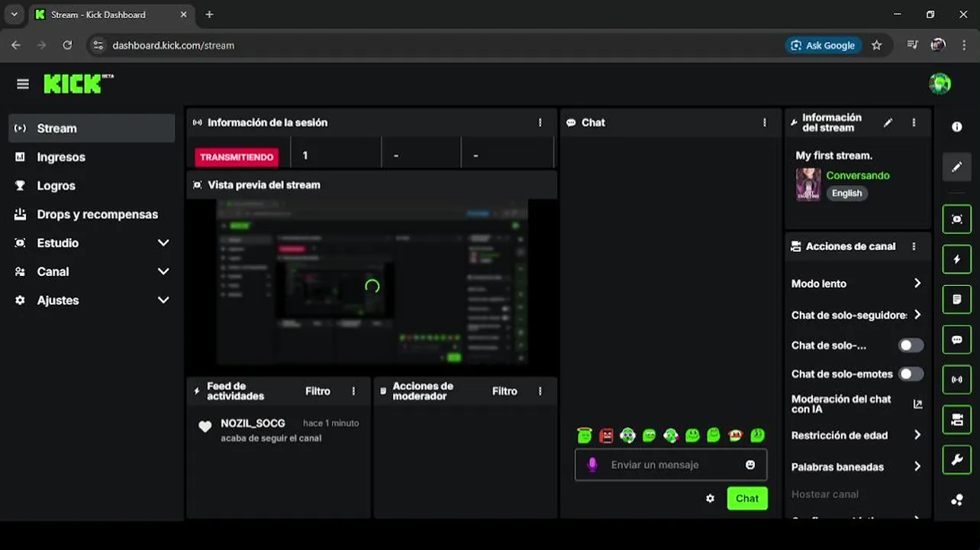Go back with browser back arrow
The width and height of the screenshot is (980, 550).
pyautogui.click(x=16, y=45)
